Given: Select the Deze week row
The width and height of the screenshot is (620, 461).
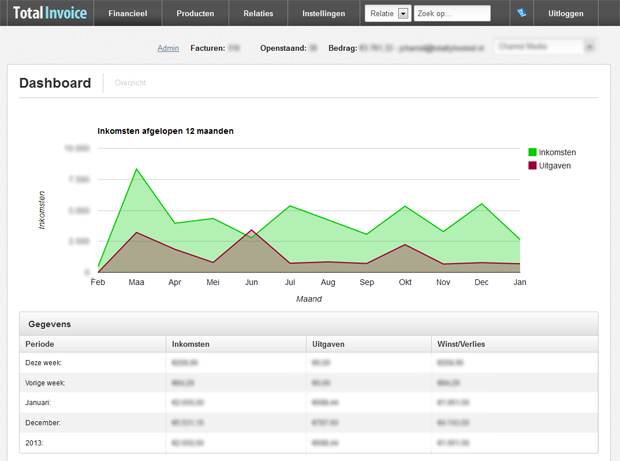Looking at the screenshot, I should pos(309,363).
